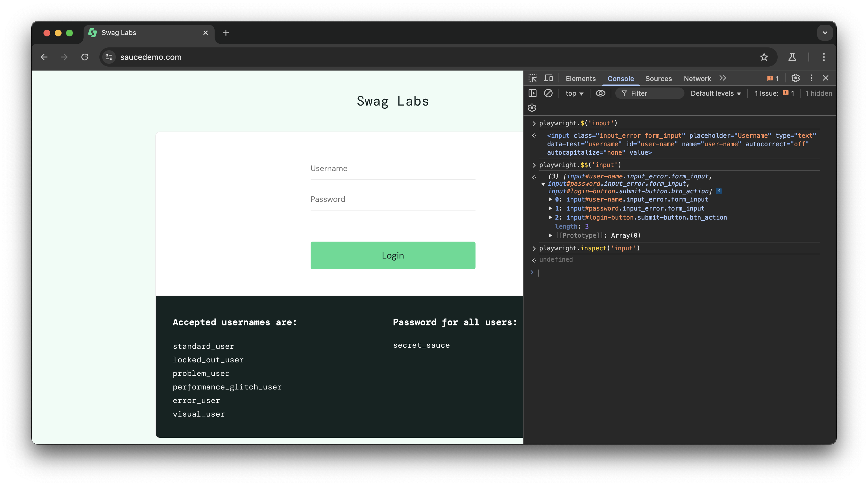Viewport: 868px width, 486px height.
Task: Bookmark the page with the star icon
Action: [764, 57]
